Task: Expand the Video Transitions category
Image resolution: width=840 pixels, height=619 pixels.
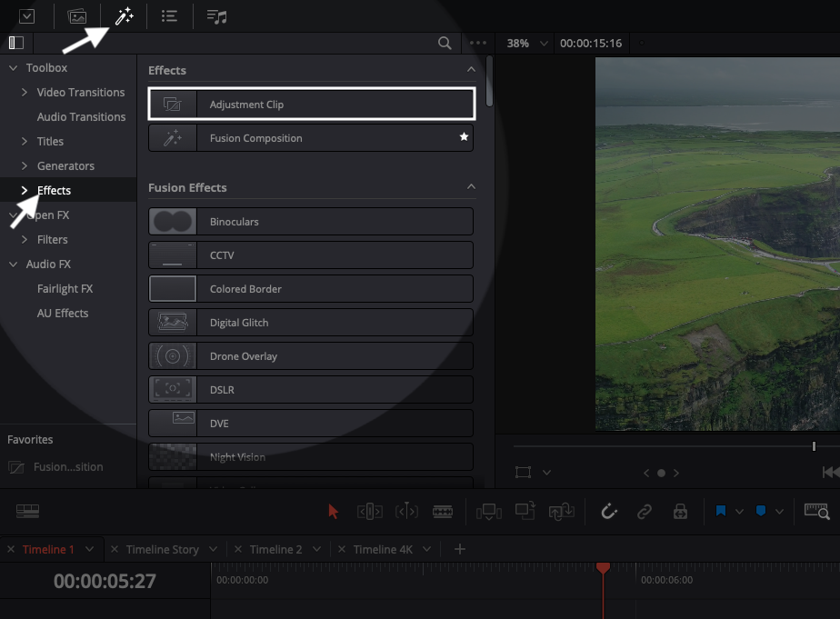Action: pyautogui.click(x=25, y=93)
